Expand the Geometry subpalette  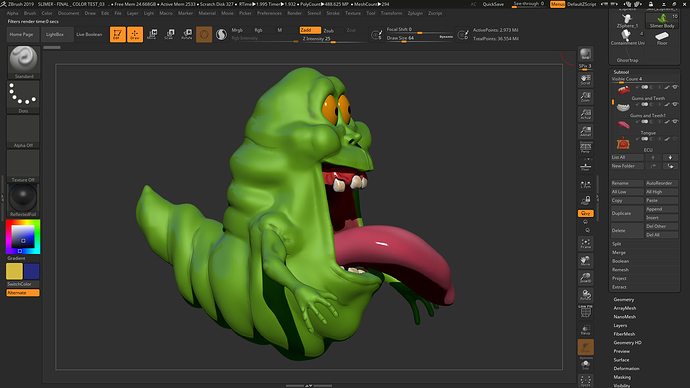(x=624, y=300)
